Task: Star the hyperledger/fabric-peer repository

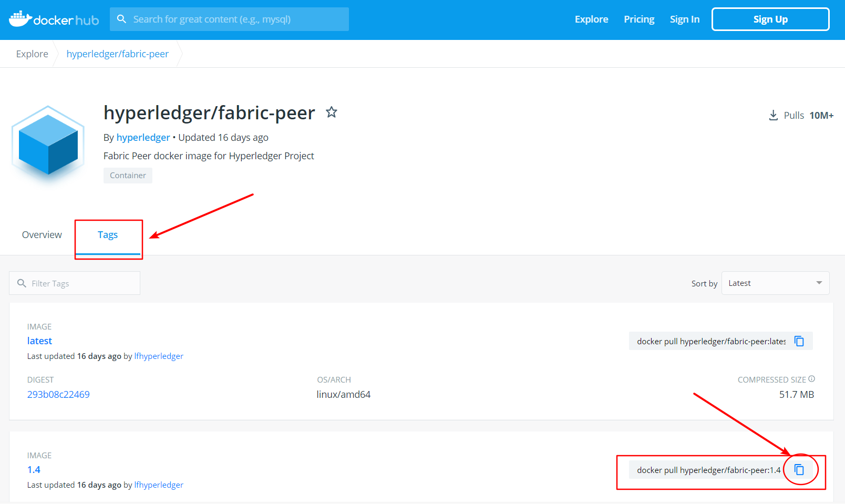Action: (331, 112)
